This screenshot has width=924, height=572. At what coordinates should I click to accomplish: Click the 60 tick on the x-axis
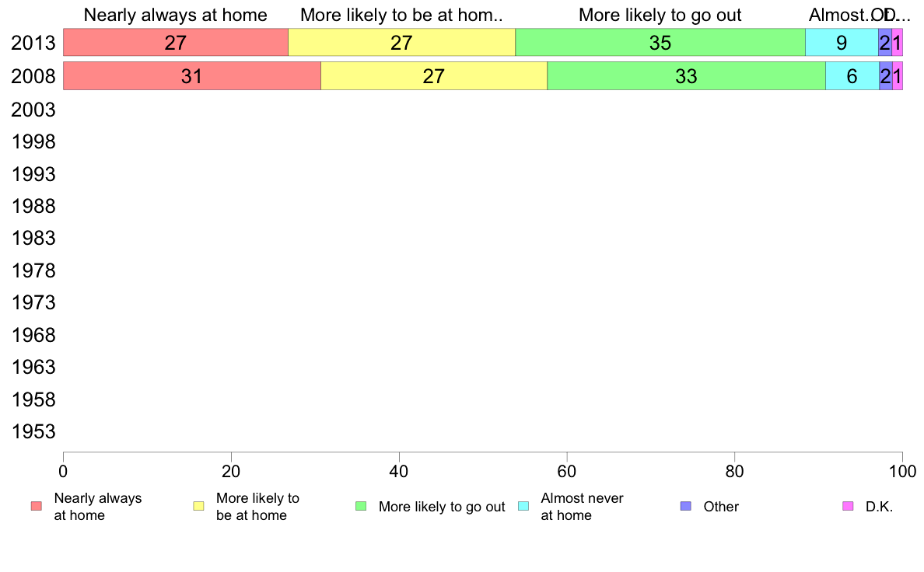(567, 471)
